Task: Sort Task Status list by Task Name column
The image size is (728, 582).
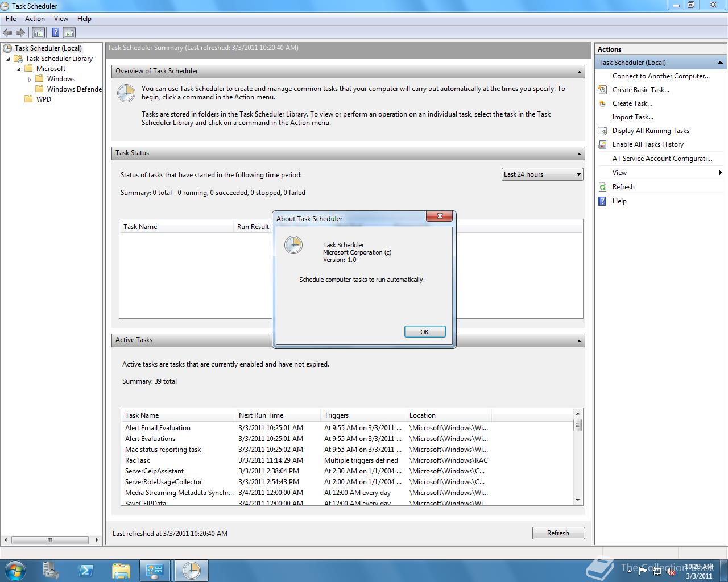Action: pos(176,227)
